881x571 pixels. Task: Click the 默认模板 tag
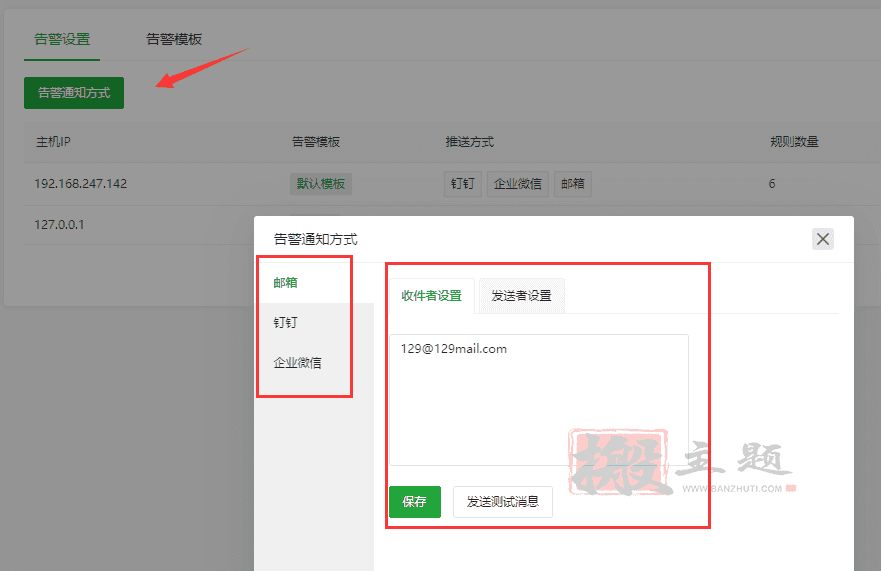pyautogui.click(x=321, y=184)
